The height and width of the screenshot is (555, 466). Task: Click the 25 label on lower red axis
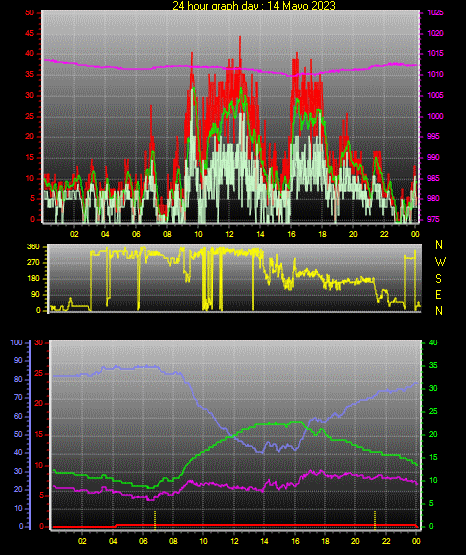pyautogui.click(x=39, y=374)
